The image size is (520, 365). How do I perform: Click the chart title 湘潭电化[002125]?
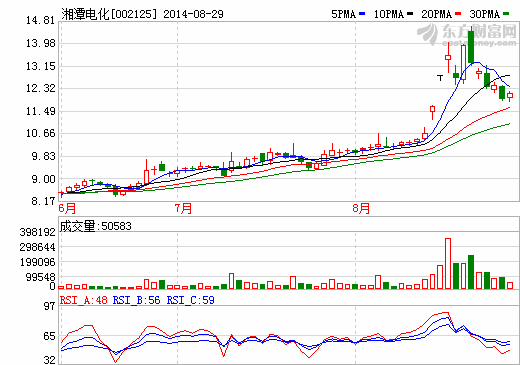(109, 14)
